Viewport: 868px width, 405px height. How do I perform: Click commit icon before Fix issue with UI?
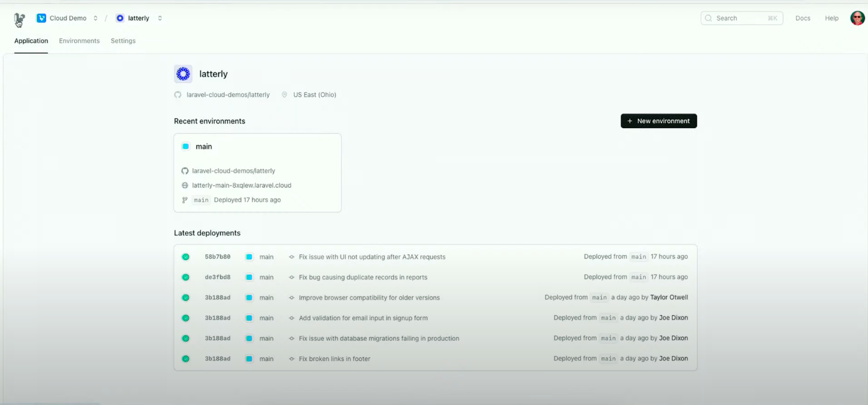291,256
